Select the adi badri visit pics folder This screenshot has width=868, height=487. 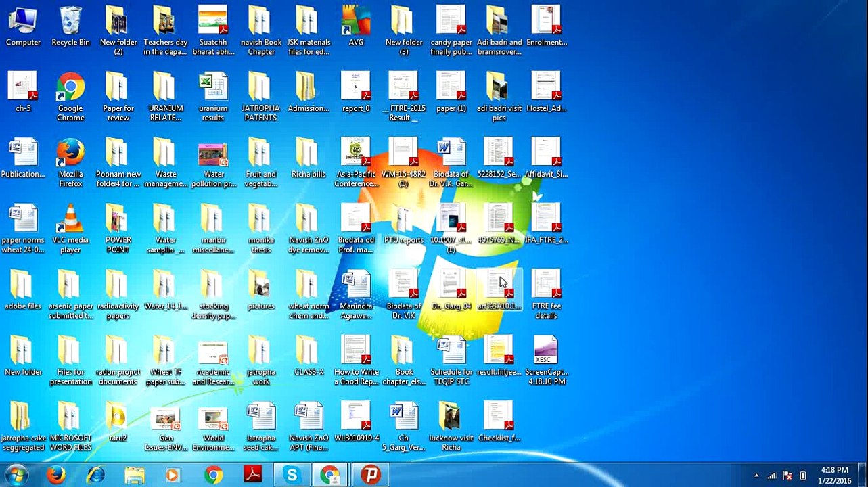click(x=499, y=97)
